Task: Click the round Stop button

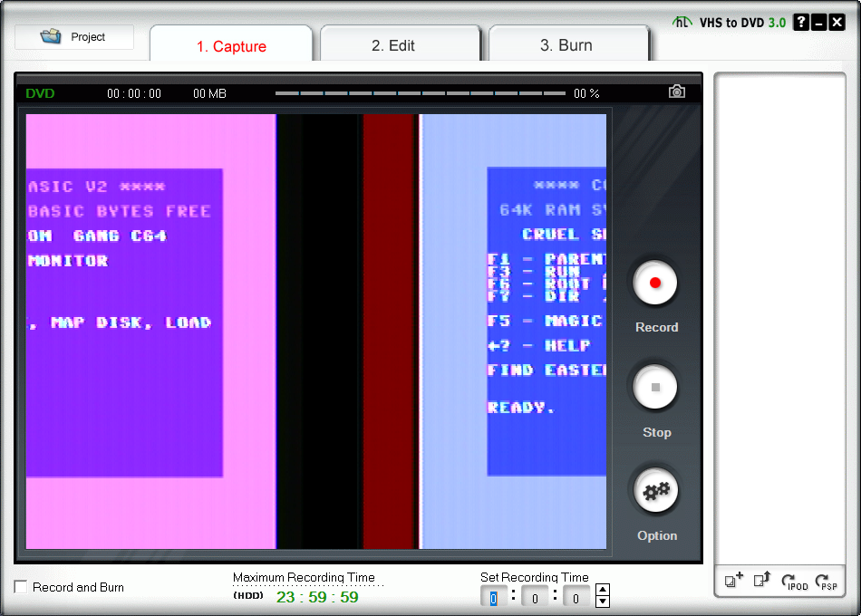Action: (x=655, y=387)
